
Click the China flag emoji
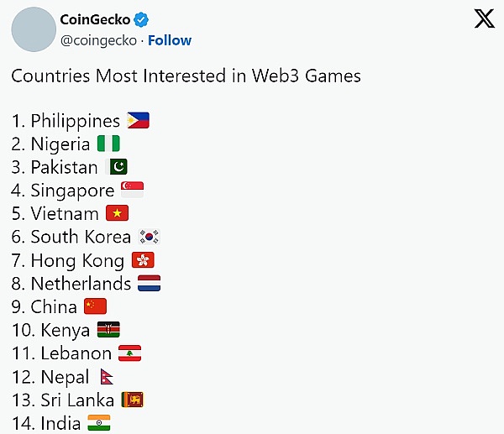95,306
